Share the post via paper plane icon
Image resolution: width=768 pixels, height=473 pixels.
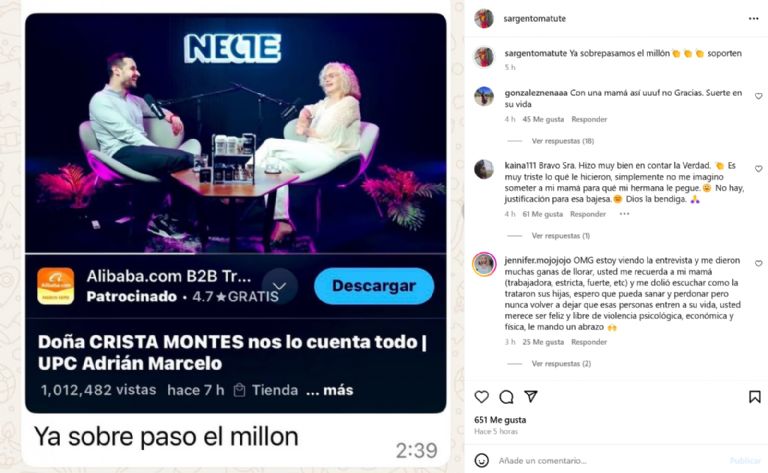[531, 396]
